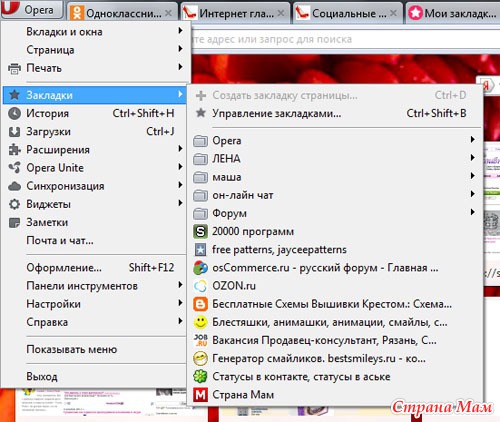Click the OZON.ru bookmark icon
Screen dimensions: 500x422
click(200, 286)
